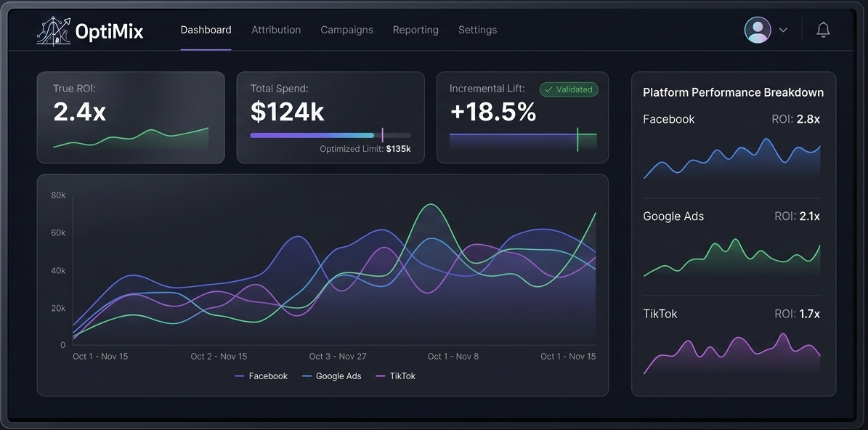The height and width of the screenshot is (430, 868).
Task: Click TikTok label in breakdown panel
Action: [660, 314]
